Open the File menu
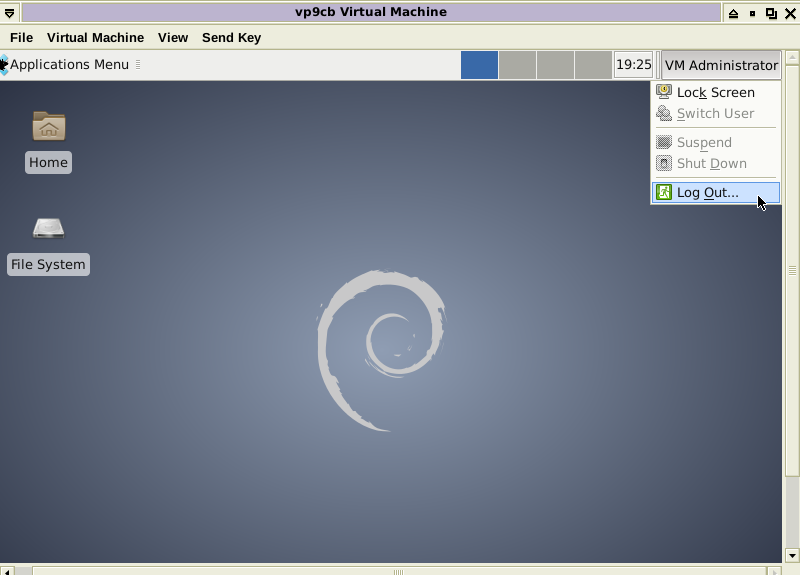 (21, 38)
